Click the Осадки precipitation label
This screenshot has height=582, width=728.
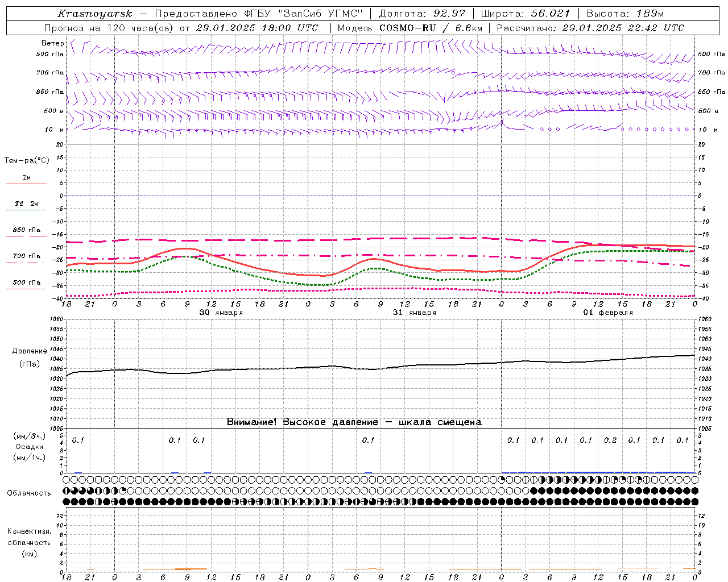pos(30,447)
